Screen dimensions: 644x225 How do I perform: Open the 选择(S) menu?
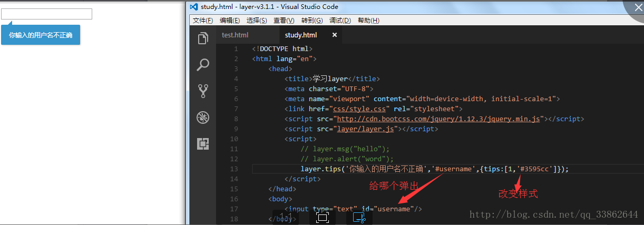tap(257, 21)
